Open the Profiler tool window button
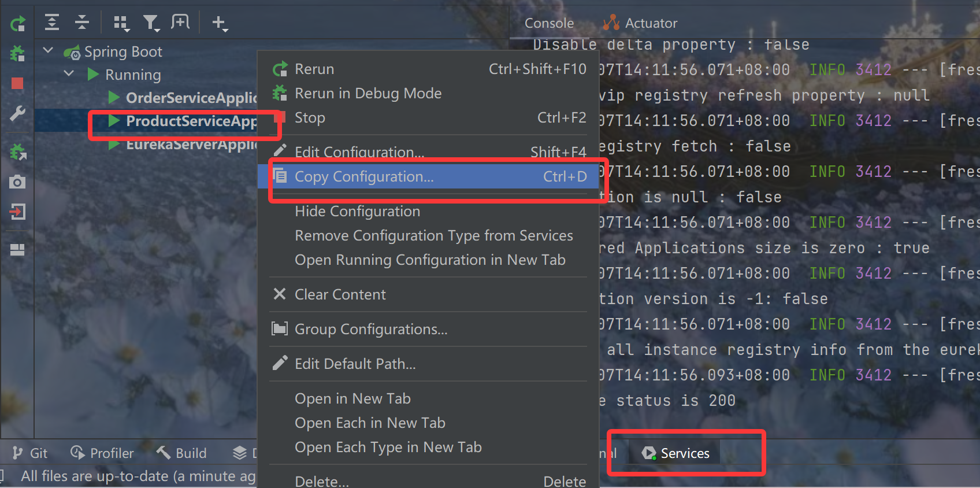Viewport: 980px width, 488px height. point(102,453)
